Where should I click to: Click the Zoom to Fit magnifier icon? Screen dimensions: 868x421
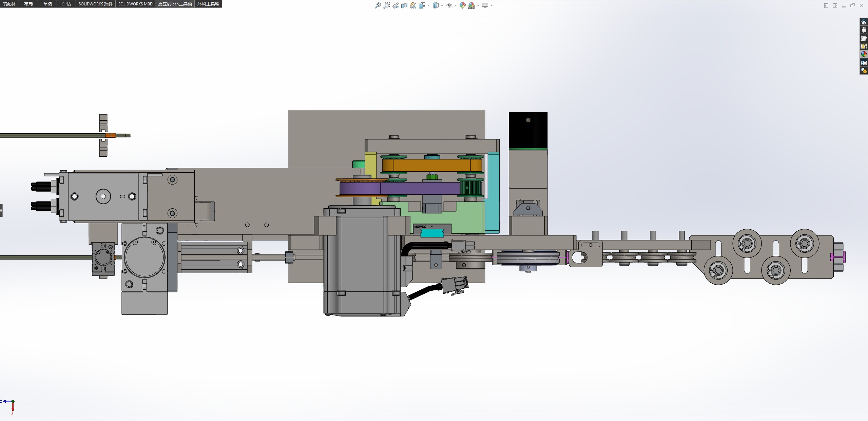(378, 5)
